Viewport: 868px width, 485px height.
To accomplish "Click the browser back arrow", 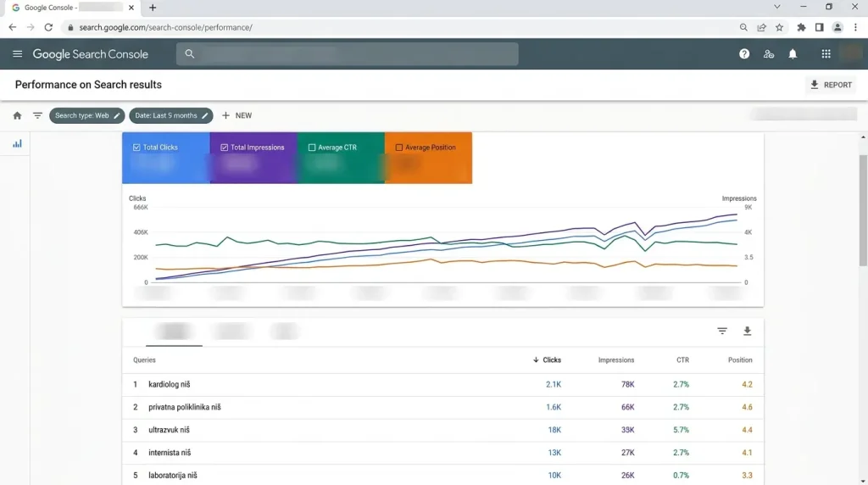I will [12, 27].
